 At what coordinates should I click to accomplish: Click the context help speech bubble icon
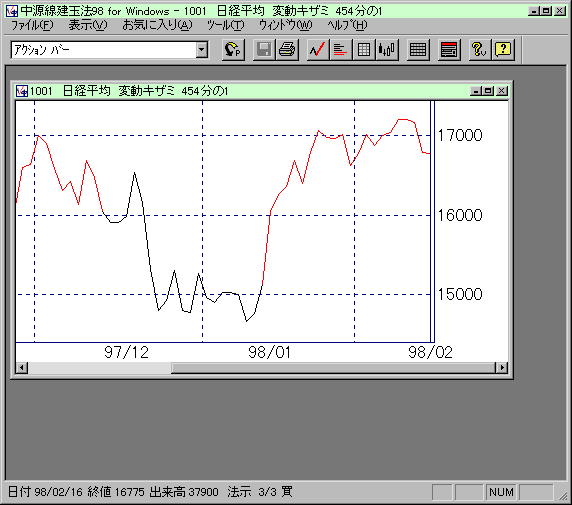[503, 49]
